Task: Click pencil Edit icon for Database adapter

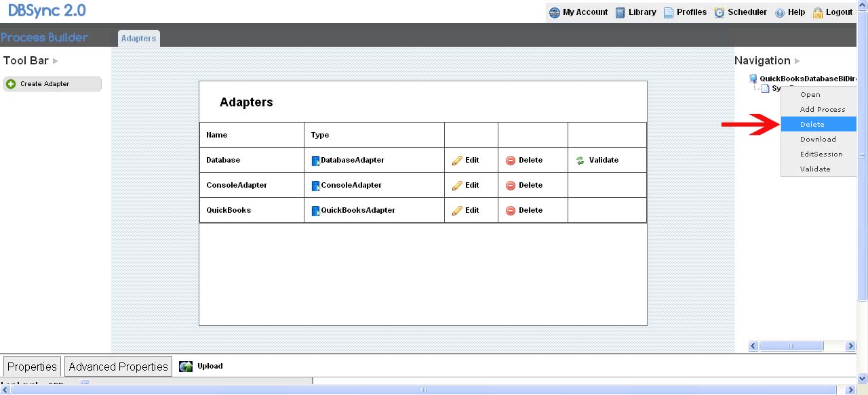Action: (x=457, y=161)
